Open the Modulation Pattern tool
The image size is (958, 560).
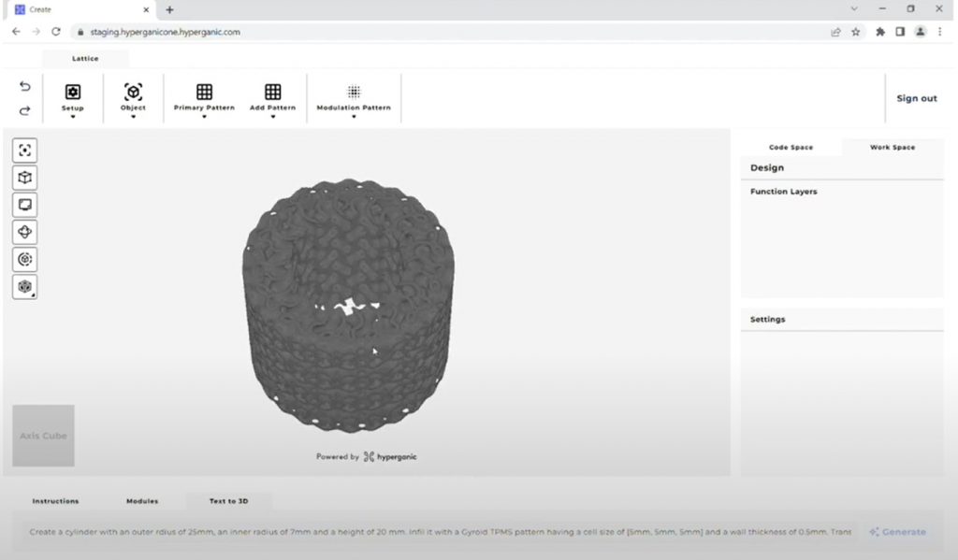pyautogui.click(x=354, y=92)
